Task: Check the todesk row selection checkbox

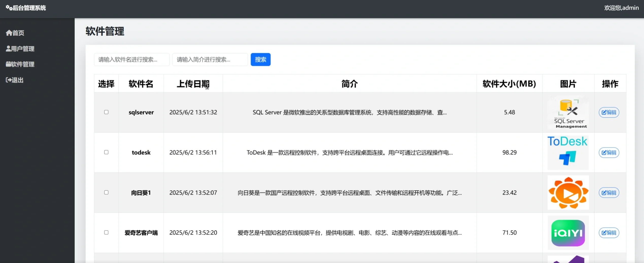Action: coord(106,152)
